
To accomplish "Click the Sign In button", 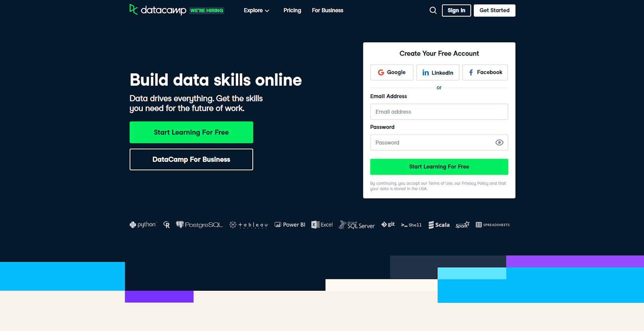I will click(456, 10).
